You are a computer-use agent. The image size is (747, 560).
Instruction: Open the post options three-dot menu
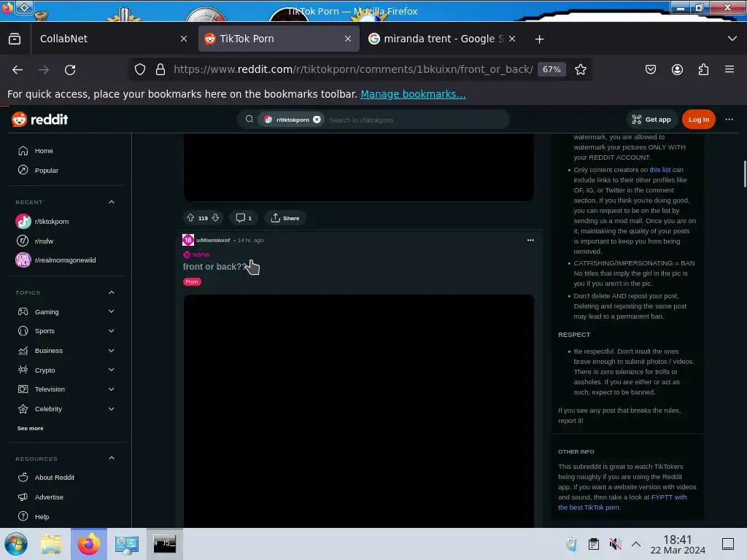(530, 241)
